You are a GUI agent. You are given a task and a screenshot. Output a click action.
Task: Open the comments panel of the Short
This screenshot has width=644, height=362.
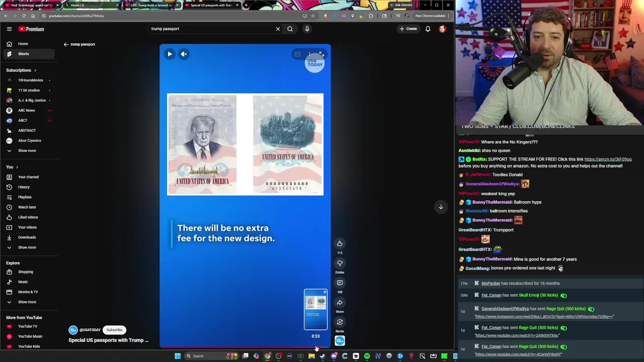(340, 283)
